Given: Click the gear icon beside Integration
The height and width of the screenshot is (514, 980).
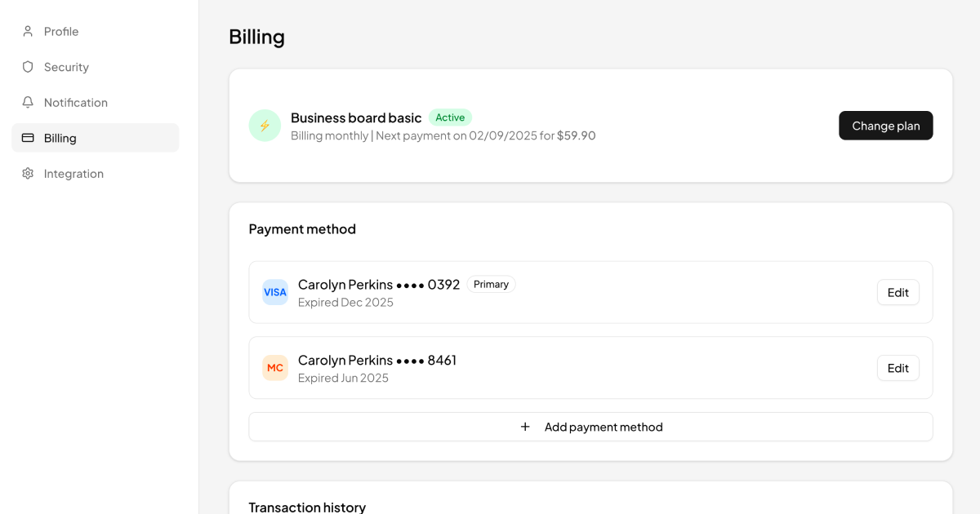Looking at the screenshot, I should (28, 174).
